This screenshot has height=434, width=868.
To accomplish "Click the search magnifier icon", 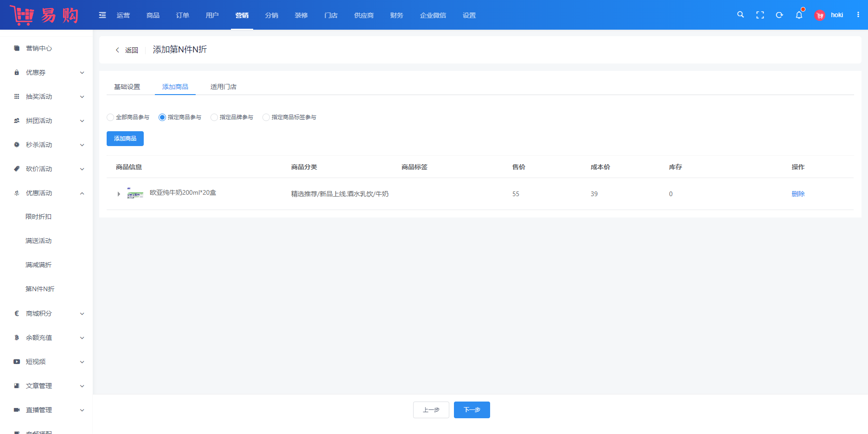I will 740,15.
